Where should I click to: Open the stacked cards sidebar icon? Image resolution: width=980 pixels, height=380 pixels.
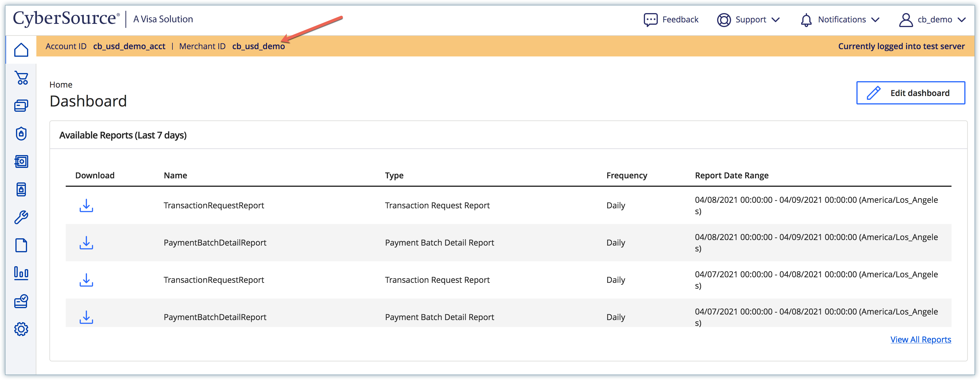point(21,105)
